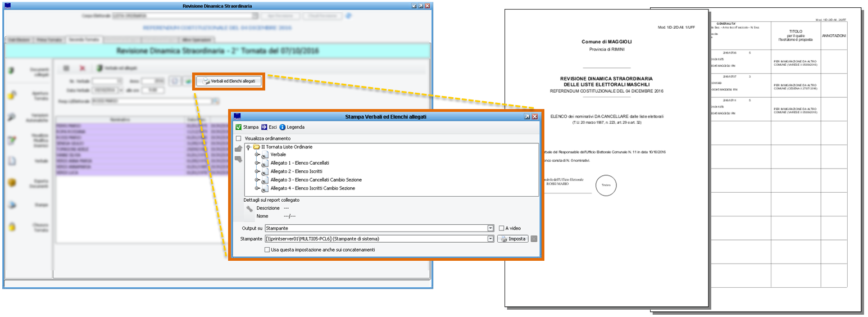The width and height of the screenshot is (868, 317).
Task: Click the Verbale sidebar page icon
Action: pyautogui.click(x=12, y=161)
